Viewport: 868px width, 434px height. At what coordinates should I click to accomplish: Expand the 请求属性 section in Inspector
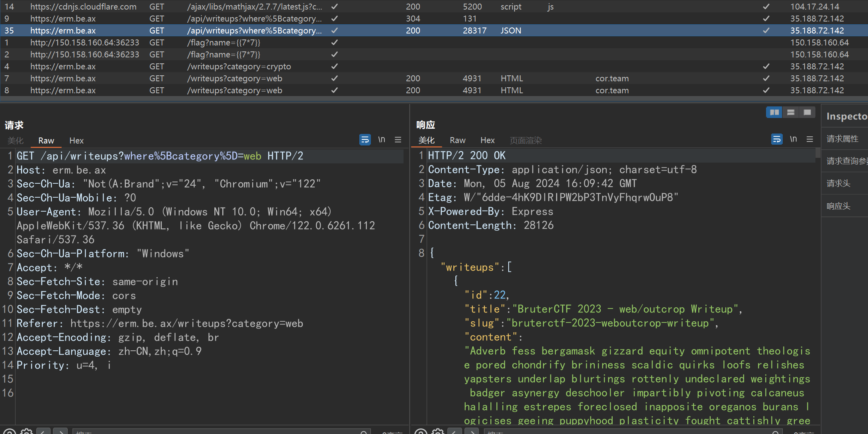pos(844,139)
